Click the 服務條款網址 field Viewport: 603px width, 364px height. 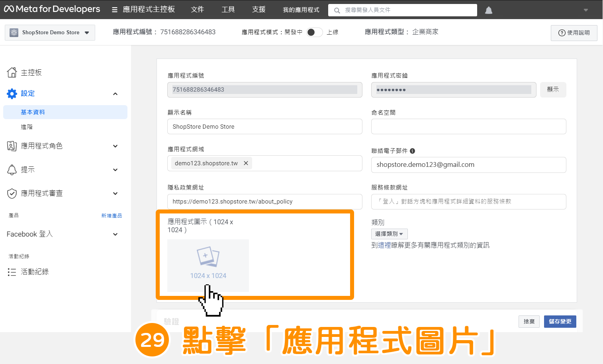point(469,202)
